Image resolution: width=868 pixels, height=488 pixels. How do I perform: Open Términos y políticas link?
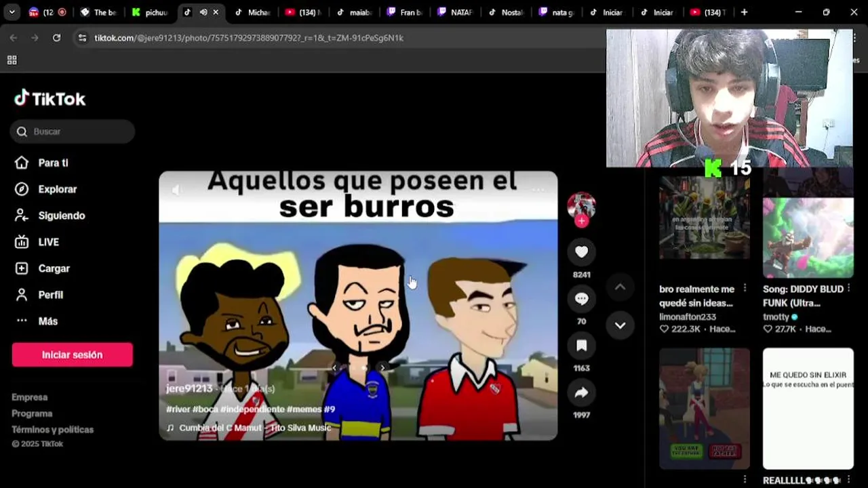pos(52,430)
